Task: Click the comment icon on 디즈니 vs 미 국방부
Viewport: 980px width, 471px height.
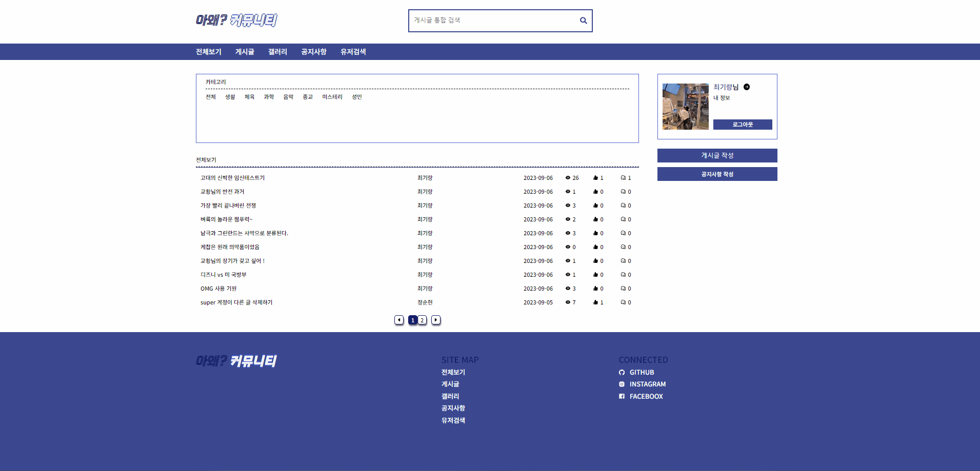Action: pyautogui.click(x=624, y=274)
